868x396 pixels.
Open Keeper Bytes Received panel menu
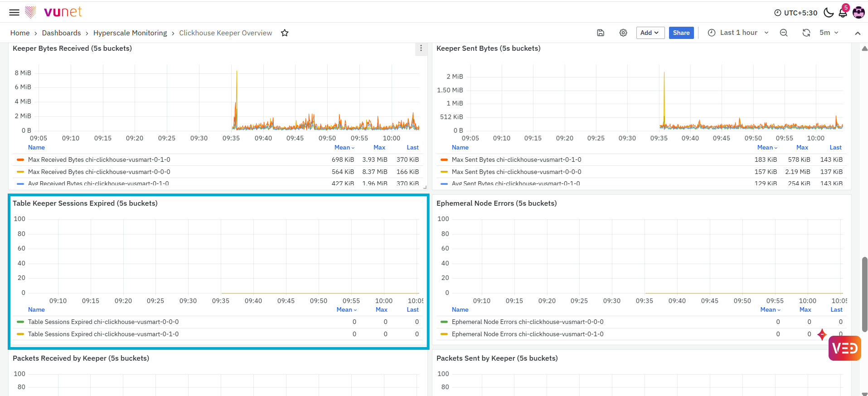point(421,48)
